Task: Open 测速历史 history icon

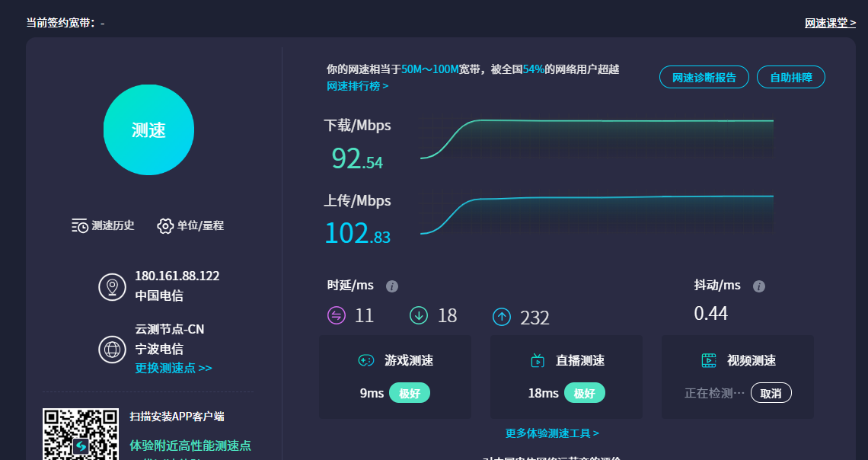Action: pos(80,226)
